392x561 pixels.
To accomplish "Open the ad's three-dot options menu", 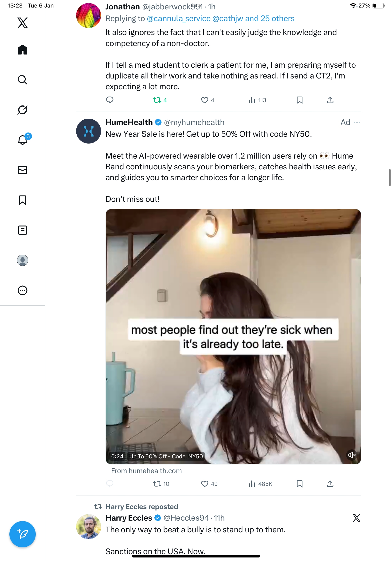I will coord(357,122).
